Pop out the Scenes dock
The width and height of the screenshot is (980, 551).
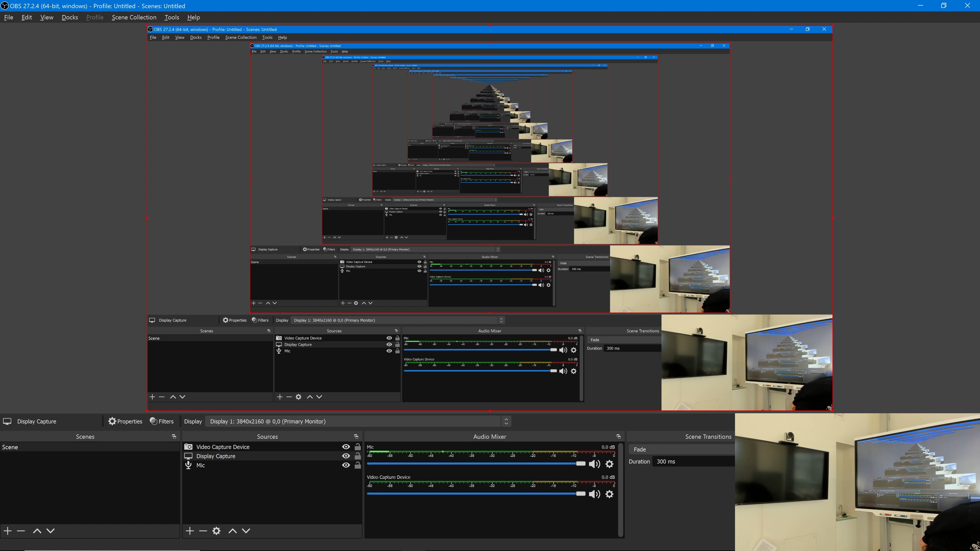(174, 436)
